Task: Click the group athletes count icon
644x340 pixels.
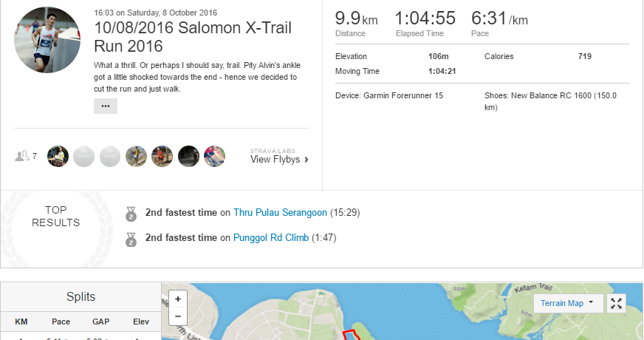Action: 23,156
